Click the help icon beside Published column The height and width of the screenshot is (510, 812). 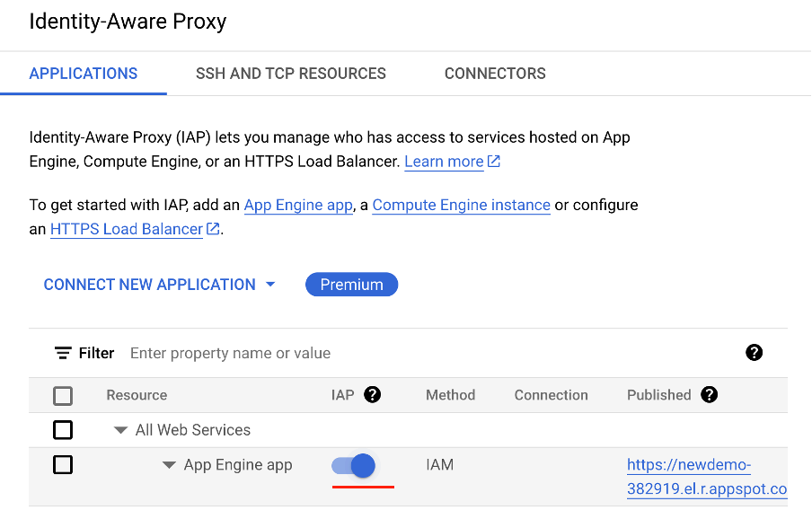tap(710, 395)
